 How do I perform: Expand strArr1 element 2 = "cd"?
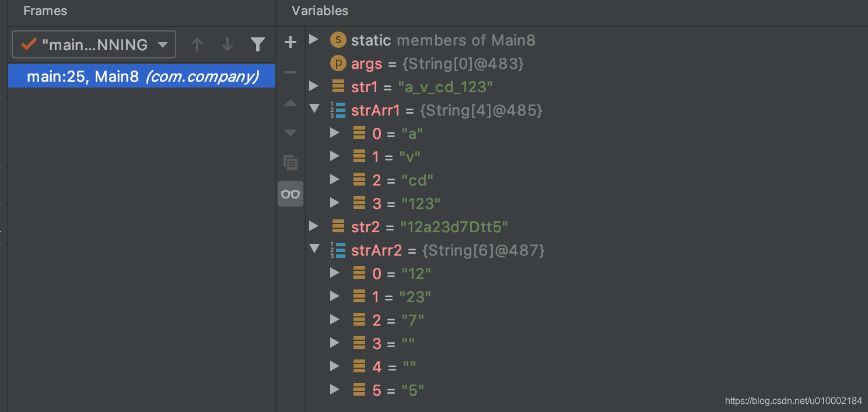click(x=334, y=179)
